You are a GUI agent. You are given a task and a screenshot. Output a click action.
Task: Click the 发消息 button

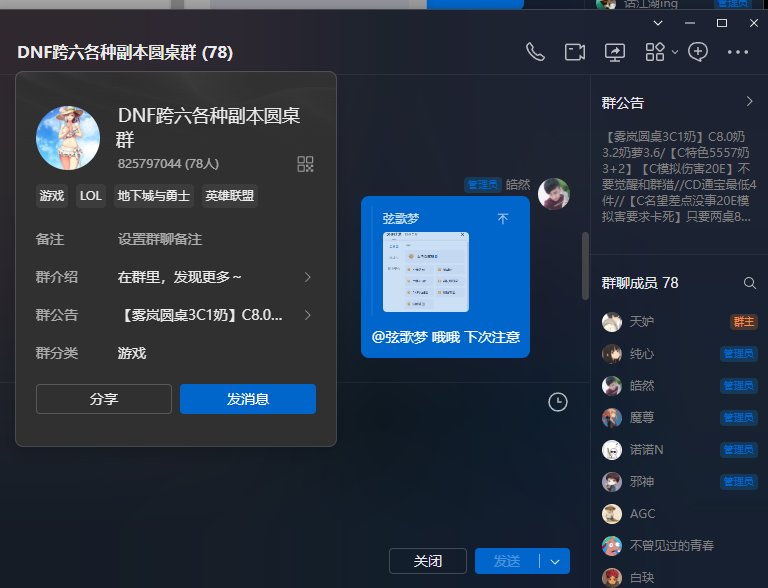pos(248,399)
